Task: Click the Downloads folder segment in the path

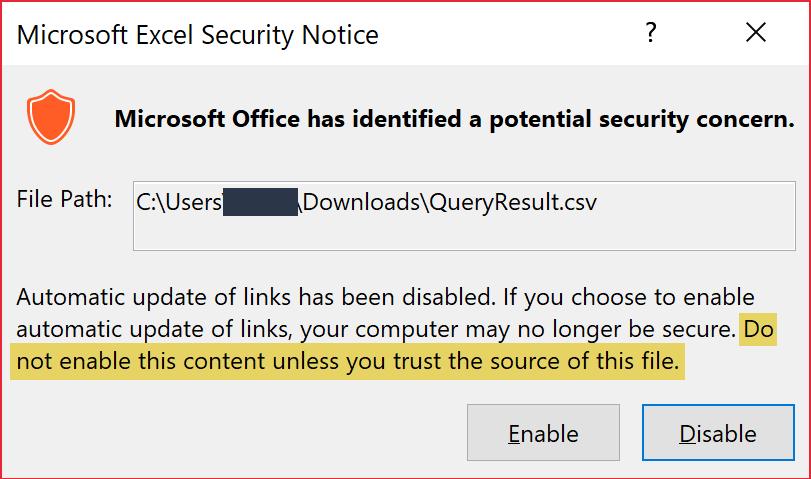Action: pos(361,202)
